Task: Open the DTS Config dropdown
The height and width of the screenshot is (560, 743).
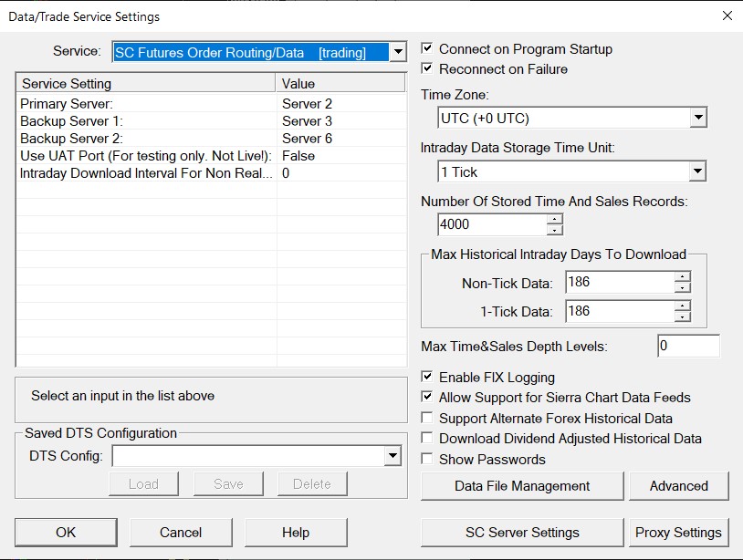Action: pos(392,456)
